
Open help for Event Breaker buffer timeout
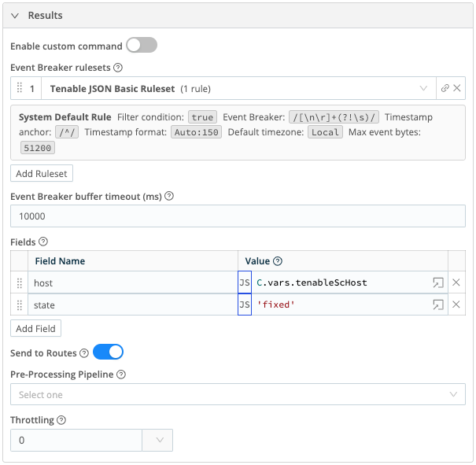click(169, 196)
